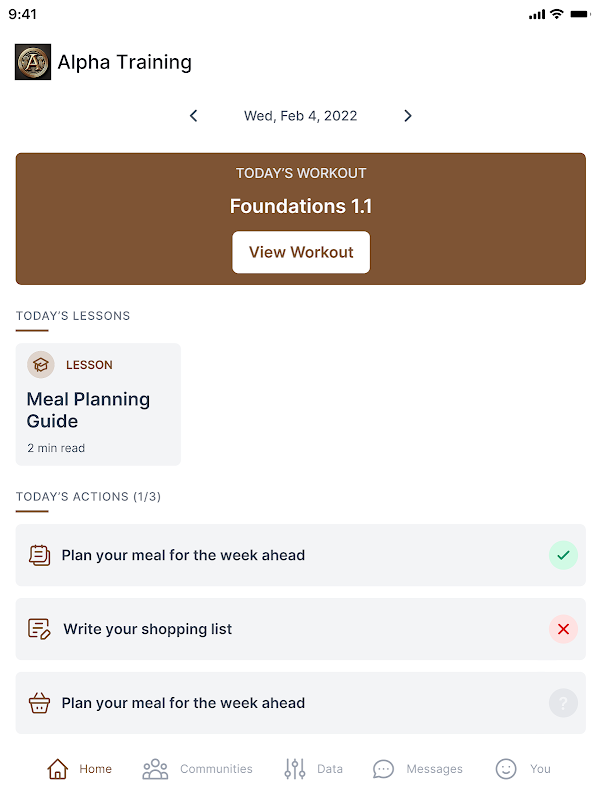Tap the Data sliders icon
600x800 pixels.
(294, 769)
